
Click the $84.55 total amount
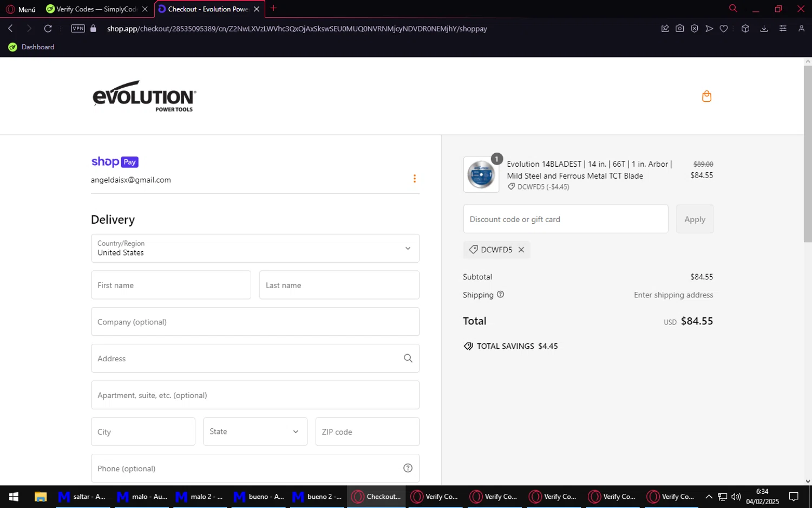(x=697, y=321)
